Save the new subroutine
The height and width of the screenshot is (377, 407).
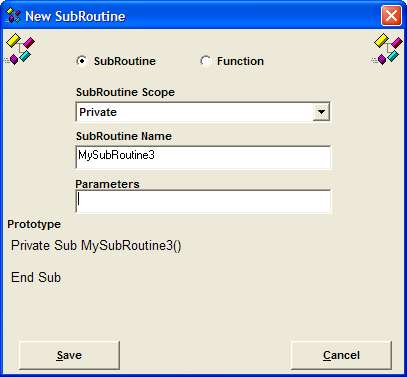click(x=69, y=355)
